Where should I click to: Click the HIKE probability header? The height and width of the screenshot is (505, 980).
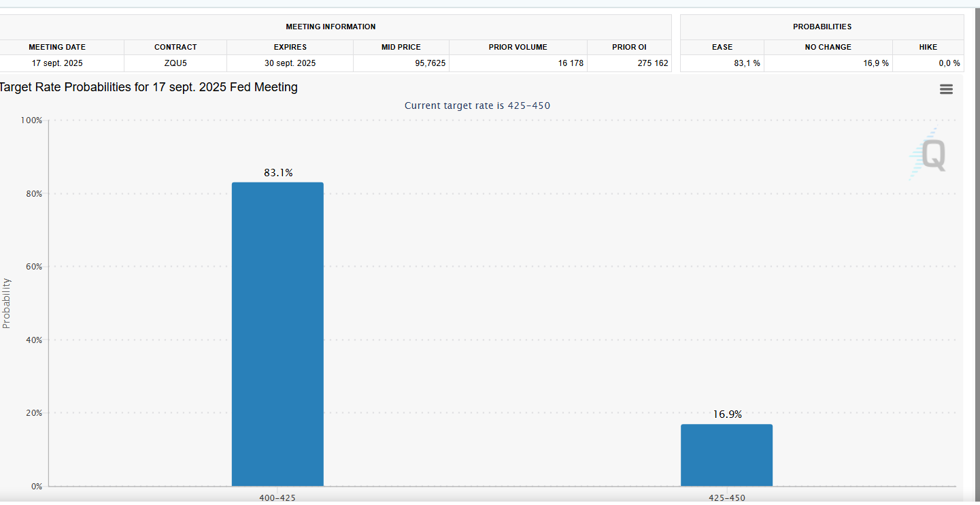[928, 47]
